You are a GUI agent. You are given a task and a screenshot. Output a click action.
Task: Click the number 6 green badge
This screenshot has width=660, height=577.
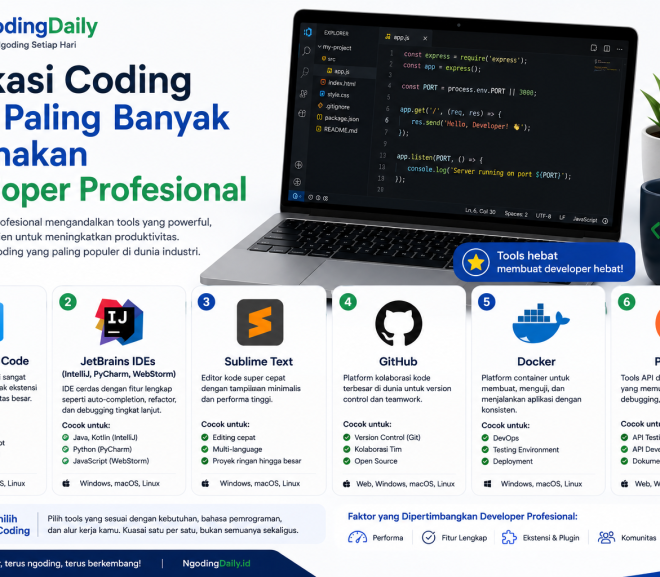626,302
